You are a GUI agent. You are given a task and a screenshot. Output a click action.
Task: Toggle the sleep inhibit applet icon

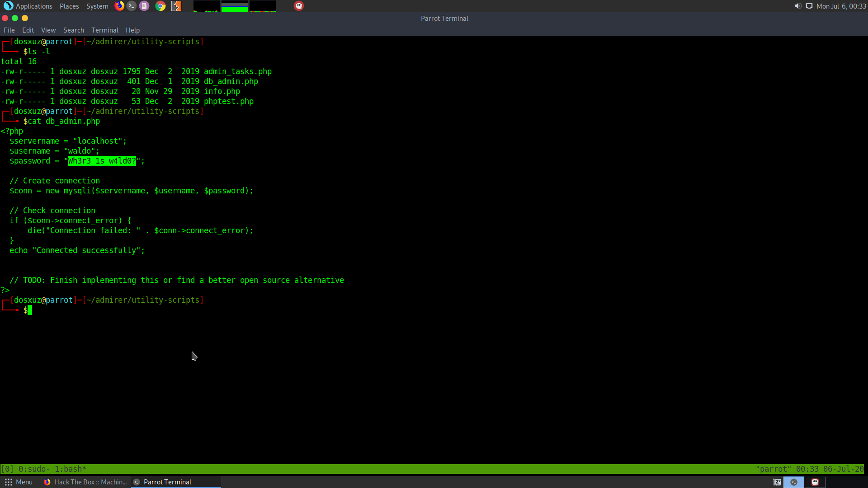click(777, 482)
